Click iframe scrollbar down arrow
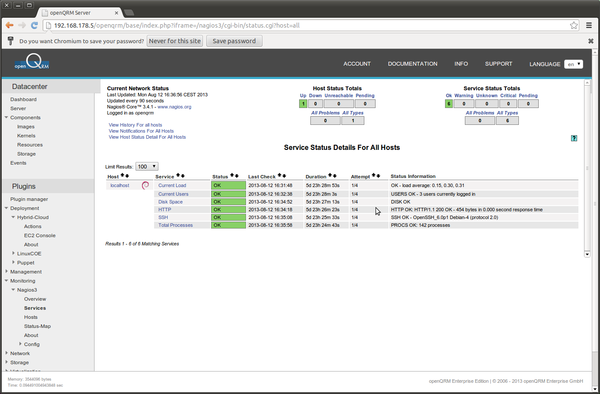The image size is (600, 394). click(587, 254)
